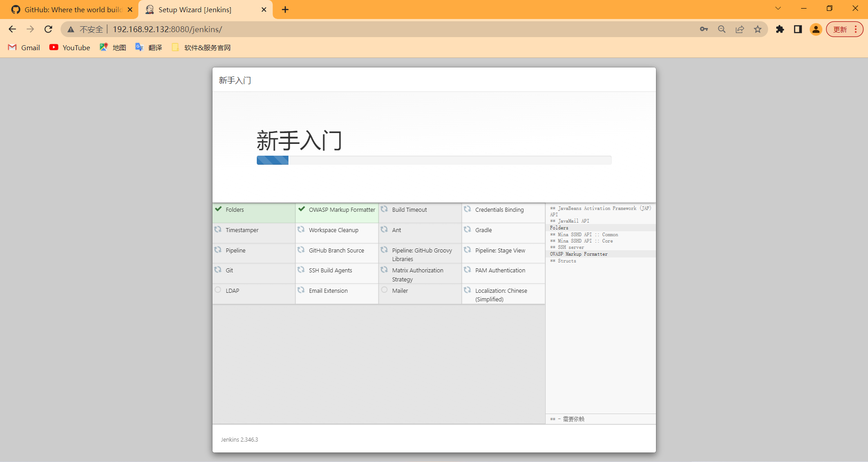Viewport: 868px width, 462px height.
Task: Toggle the browser side panel icon
Action: coord(798,29)
